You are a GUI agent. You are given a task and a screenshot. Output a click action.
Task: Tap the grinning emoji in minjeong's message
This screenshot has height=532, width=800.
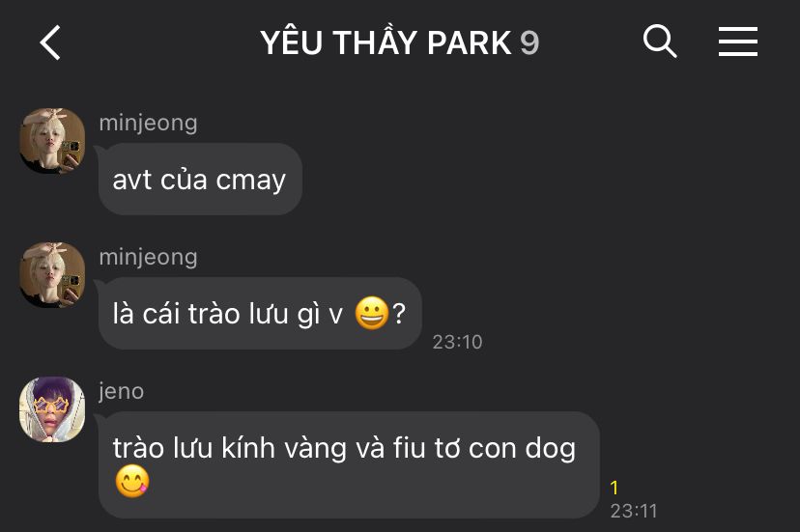[x=372, y=313]
